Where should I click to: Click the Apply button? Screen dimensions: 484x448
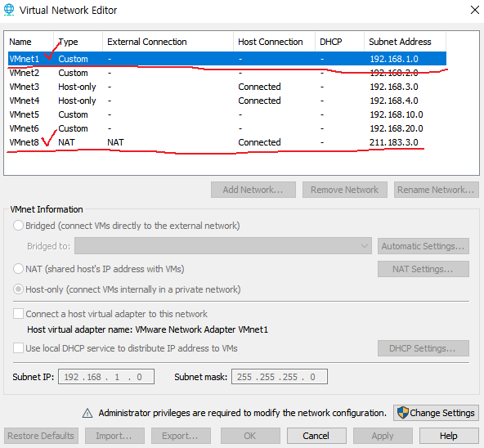coord(383,436)
